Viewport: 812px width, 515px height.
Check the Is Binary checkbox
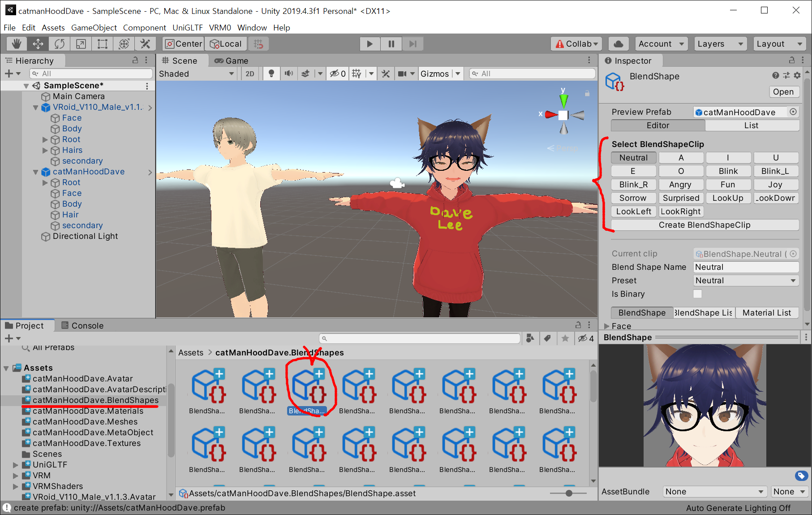point(697,294)
